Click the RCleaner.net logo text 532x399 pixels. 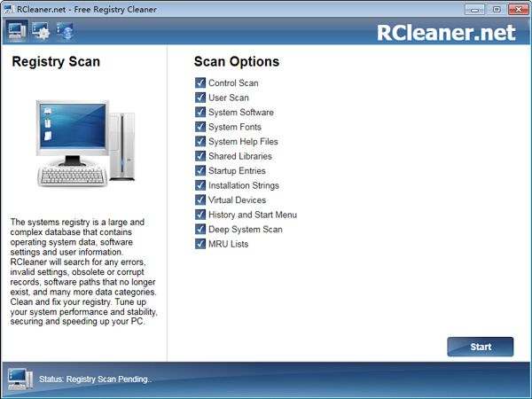[446, 33]
